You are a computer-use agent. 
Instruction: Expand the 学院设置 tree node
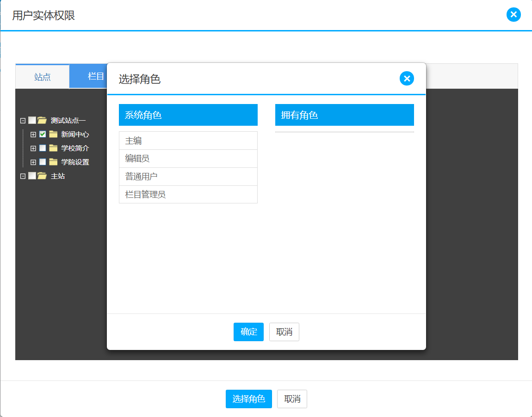tap(33, 162)
